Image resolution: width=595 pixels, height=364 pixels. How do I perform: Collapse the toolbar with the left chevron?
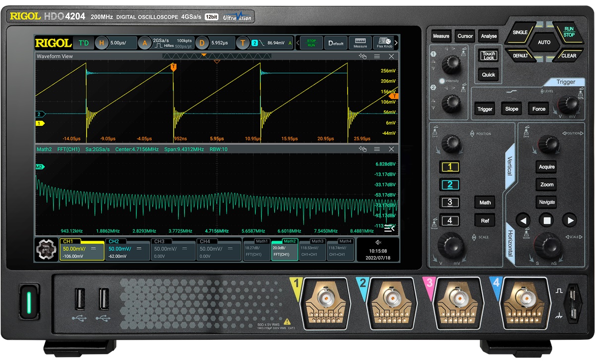point(297,43)
